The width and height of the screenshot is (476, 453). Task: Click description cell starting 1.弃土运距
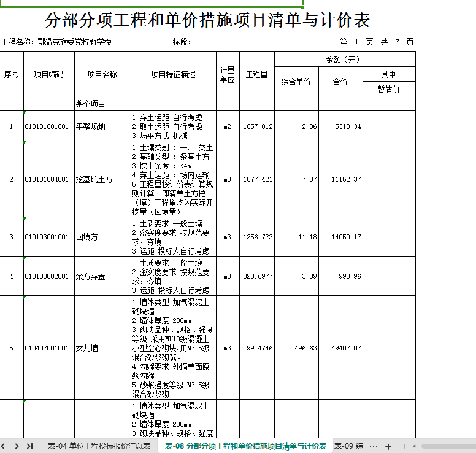click(174, 126)
